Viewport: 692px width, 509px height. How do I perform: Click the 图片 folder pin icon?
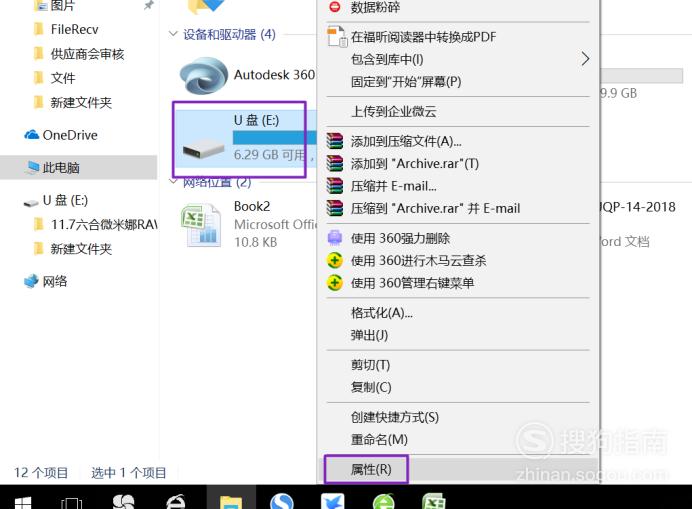[x=149, y=5]
